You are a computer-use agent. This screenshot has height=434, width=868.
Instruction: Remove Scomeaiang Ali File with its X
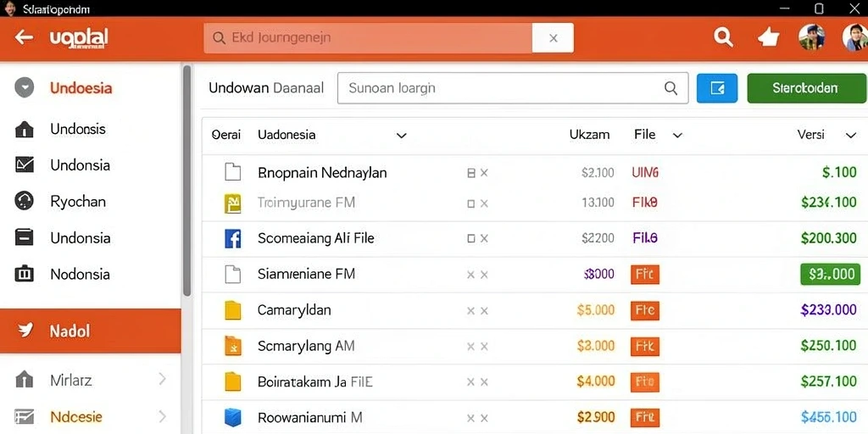point(484,238)
